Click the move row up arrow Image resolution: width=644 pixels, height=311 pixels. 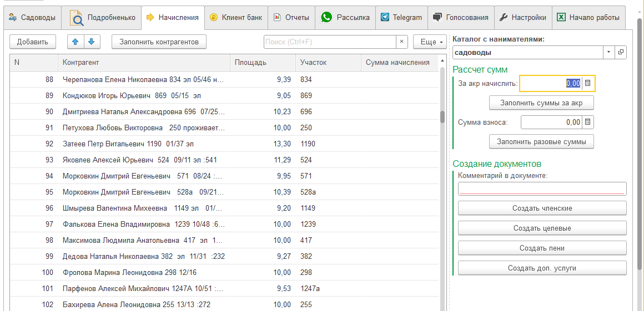pyautogui.click(x=76, y=42)
